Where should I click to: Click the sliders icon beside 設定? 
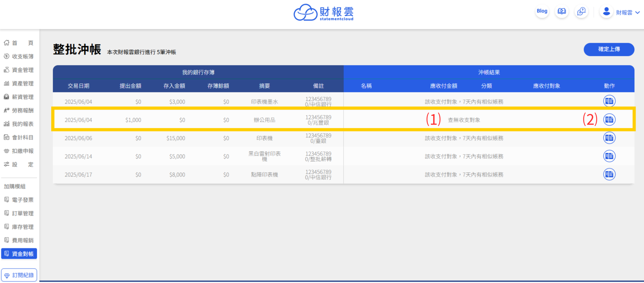pyautogui.click(x=6, y=164)
